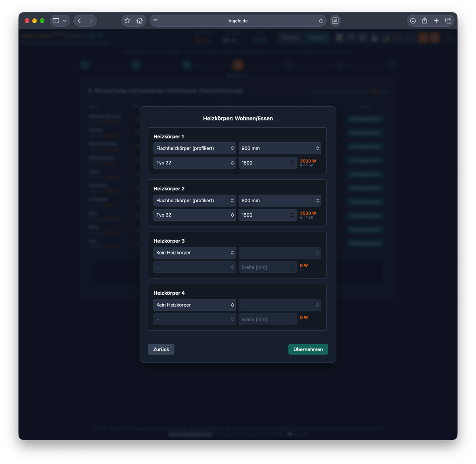Click the JS extension icon
476x464 pixels.
335,21
